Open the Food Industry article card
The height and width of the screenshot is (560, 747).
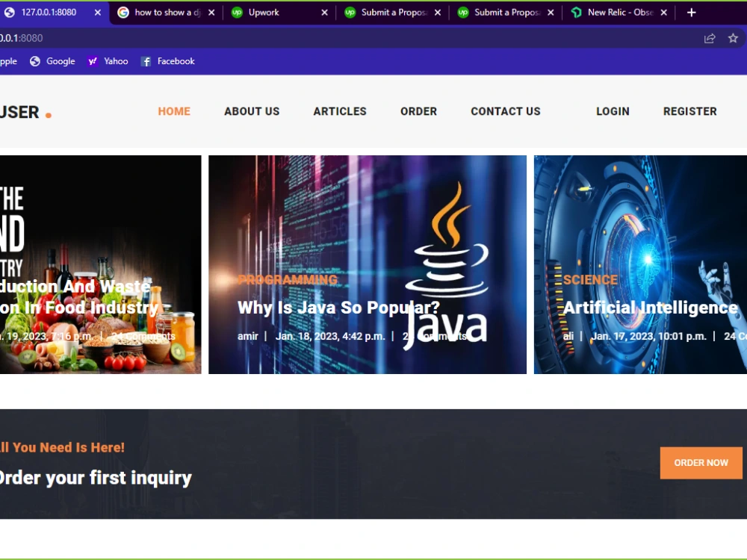tap(101, 264)
